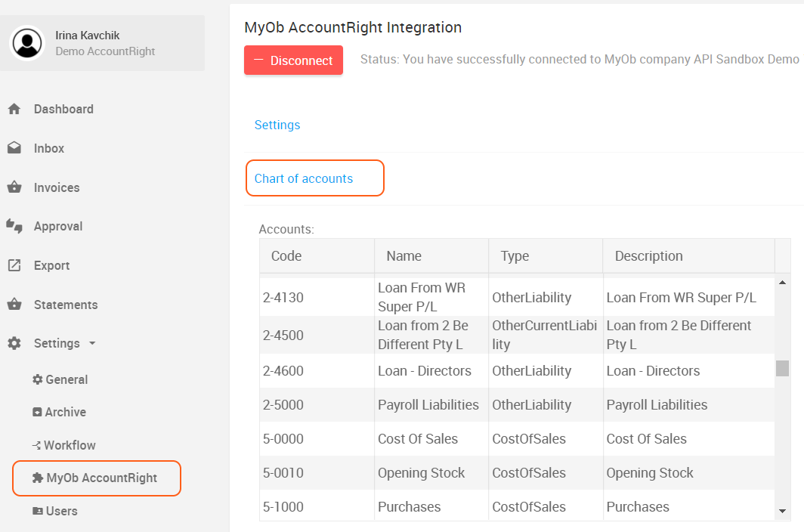
Task: Click Demo AccountRight company label
Action: (x=105, y=51)
